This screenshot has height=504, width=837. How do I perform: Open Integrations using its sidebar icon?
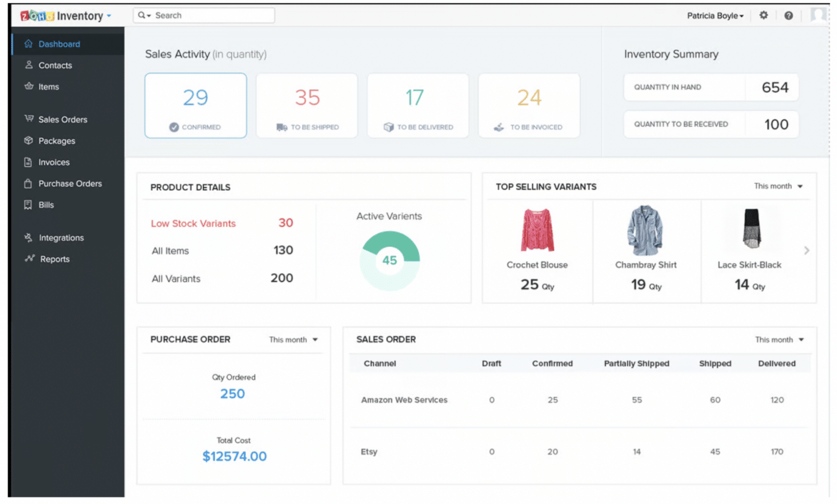[28, 238]
